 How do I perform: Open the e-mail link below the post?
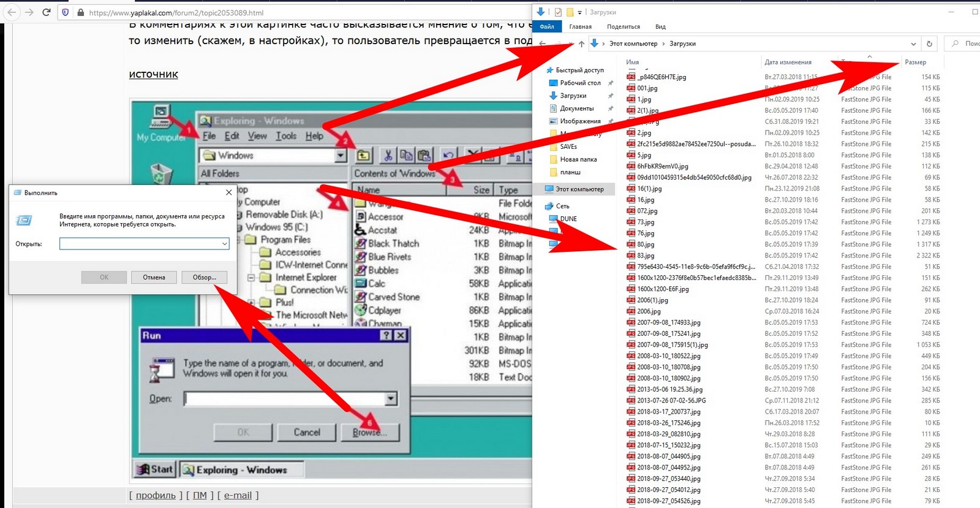point(238,495)
